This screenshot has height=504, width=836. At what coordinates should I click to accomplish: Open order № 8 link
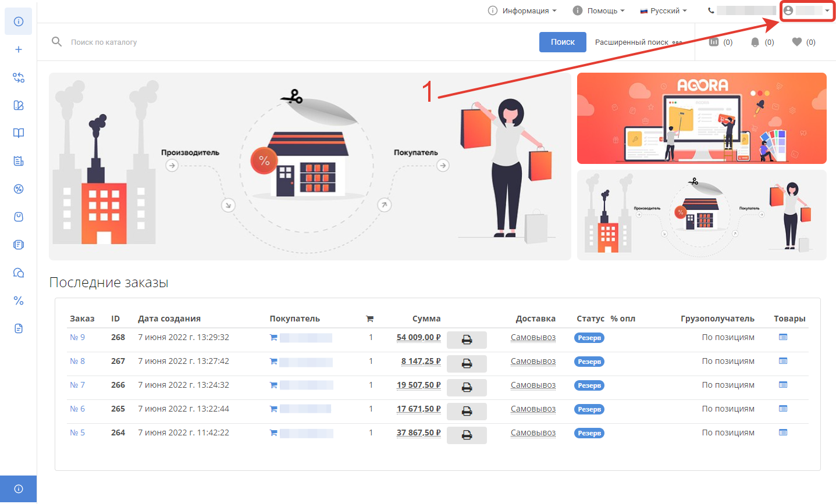(77, 361)
